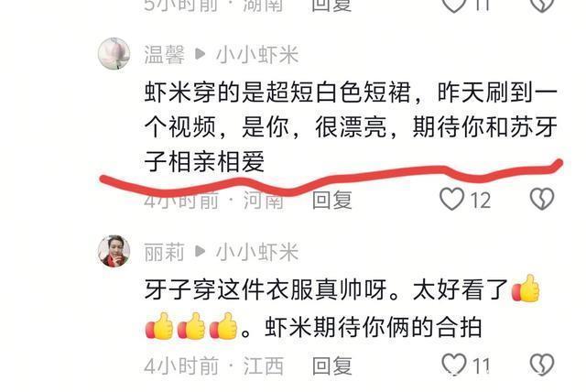Tap the broken heart on the top partial comment
Image resolution: width=586 pixels, height=392 pixels.
542,5
